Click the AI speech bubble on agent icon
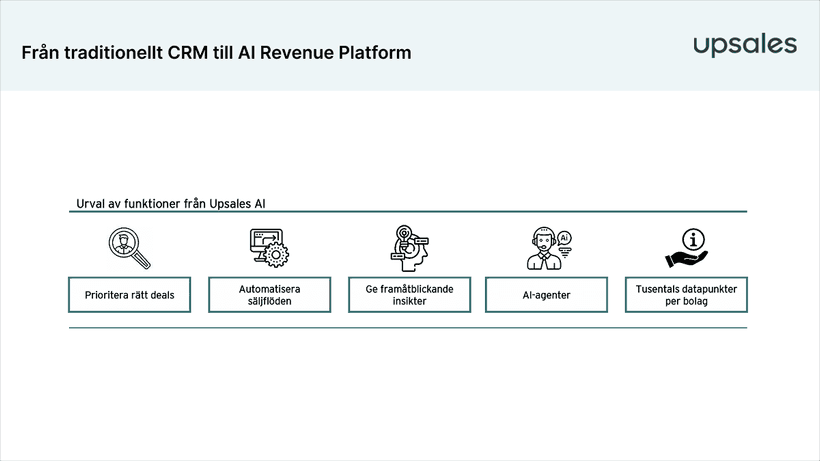820x461 pixels. [564, 238]
